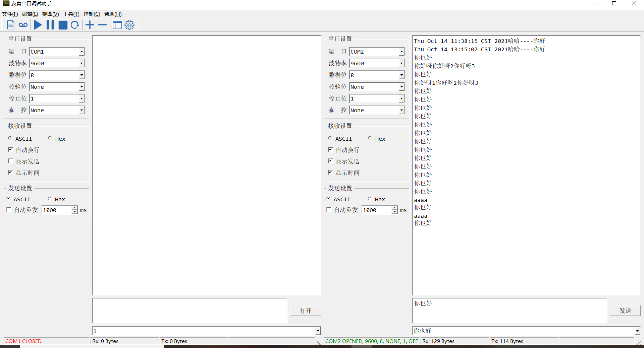Open the 控制(C) menu
Image resolution: width=644 pixels, height=348 pixels.
pos(92,14)
